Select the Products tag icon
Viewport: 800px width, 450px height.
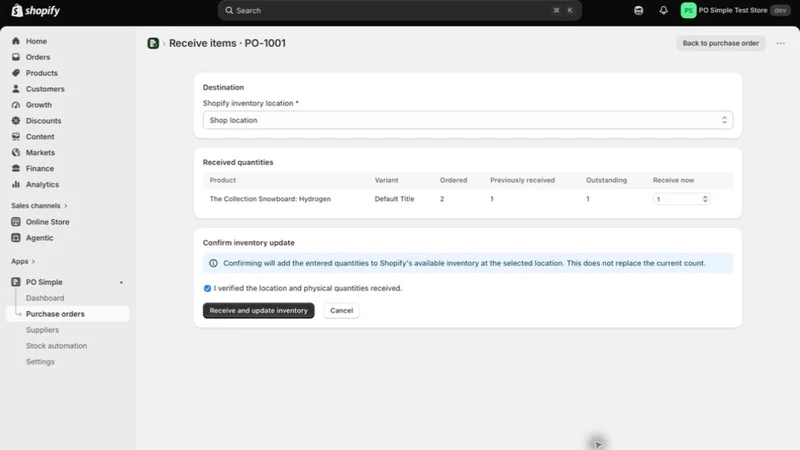point(16,72)
